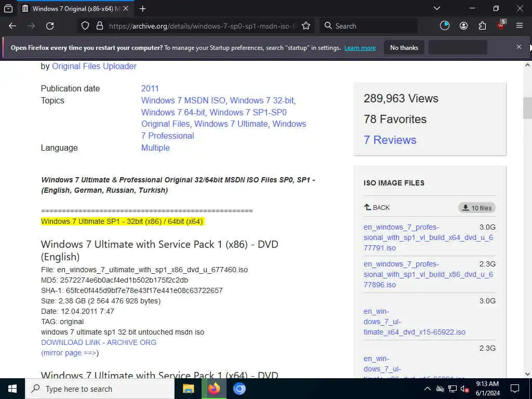The image size is (532, 399).
Task: Open the Windows 7 Ultimate topic link
Action: point(231,124)
